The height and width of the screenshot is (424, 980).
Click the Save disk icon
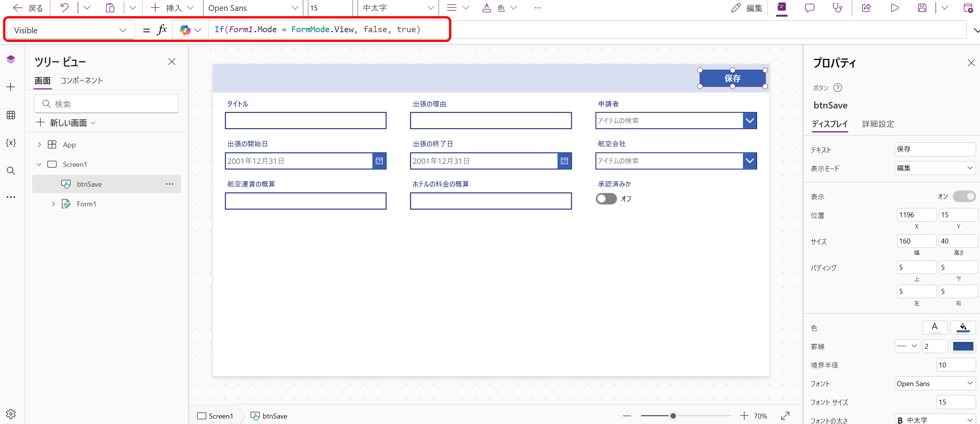pyautogui.click(x=922, y=8)
